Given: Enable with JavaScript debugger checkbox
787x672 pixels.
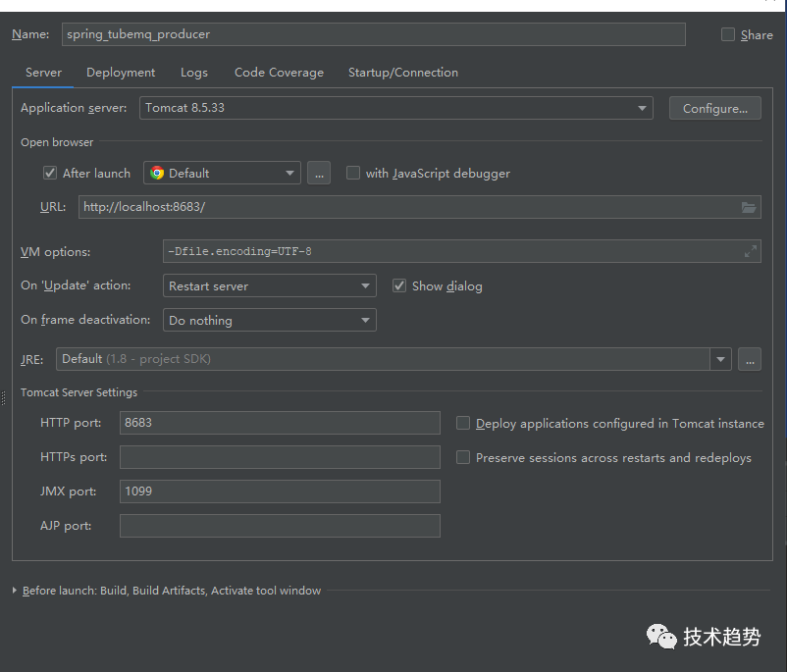Looking at the screenshot, I should click(x=353, y=173).
